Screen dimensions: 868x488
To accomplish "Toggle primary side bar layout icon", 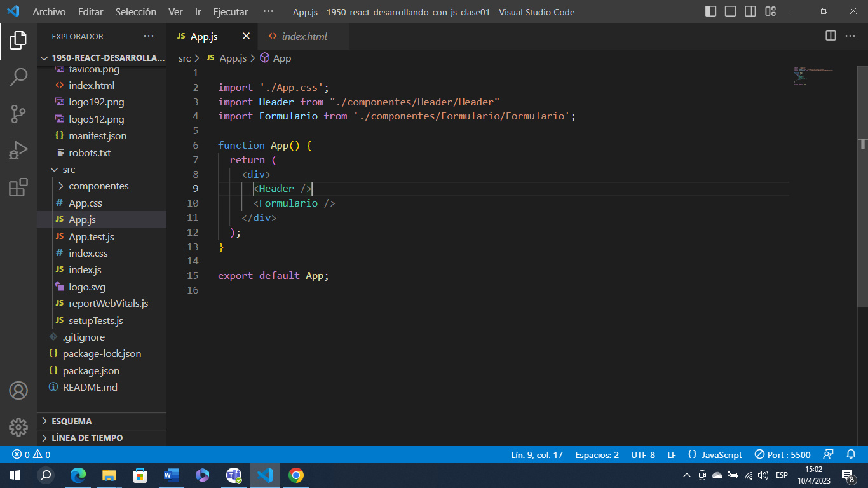I will 711,11.
